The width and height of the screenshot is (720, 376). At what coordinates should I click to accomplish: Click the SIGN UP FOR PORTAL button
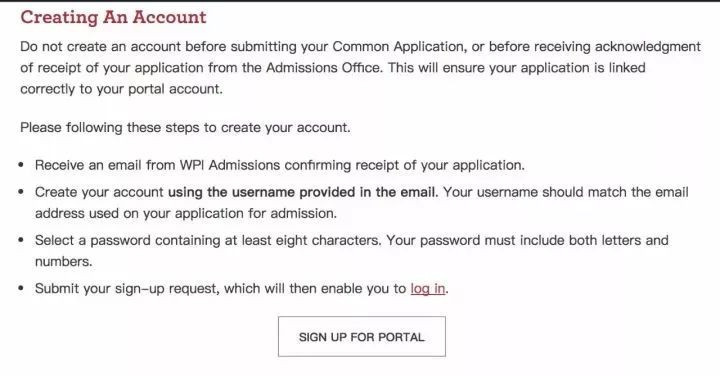pos(361,337)
